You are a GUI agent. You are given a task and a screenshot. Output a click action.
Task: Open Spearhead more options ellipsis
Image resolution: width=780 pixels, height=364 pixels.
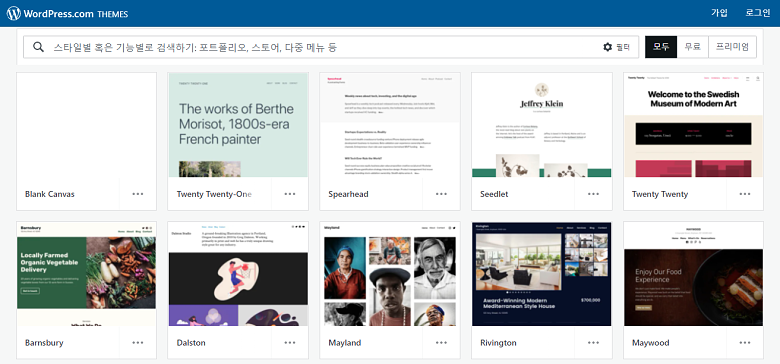(442, 194)
